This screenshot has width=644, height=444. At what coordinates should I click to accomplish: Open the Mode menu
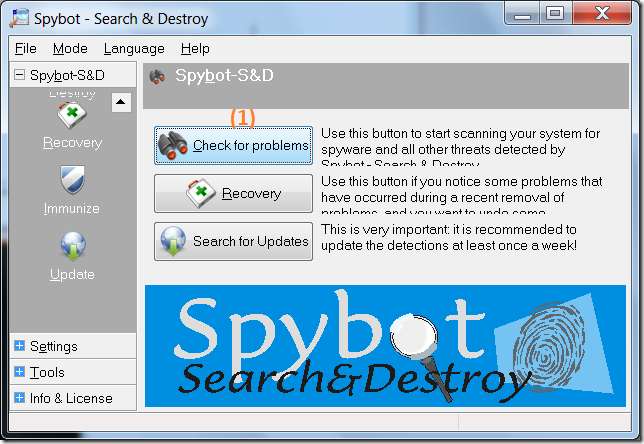pos(70,48)
